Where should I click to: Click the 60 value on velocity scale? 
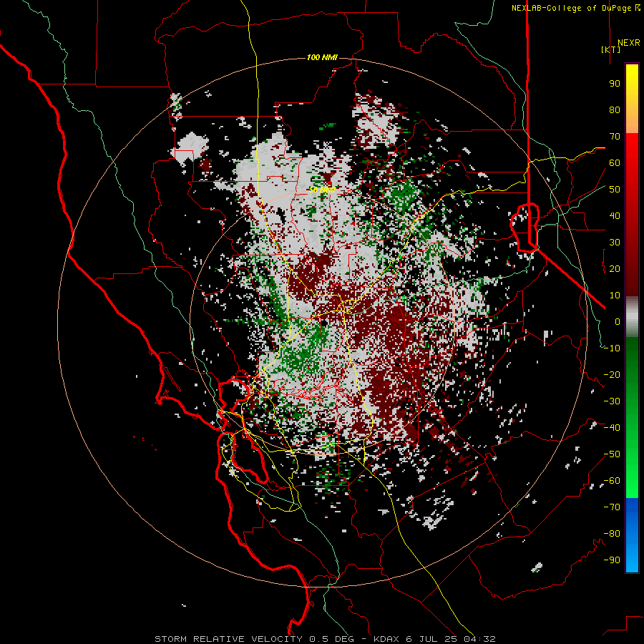click(x=615, y=163)
